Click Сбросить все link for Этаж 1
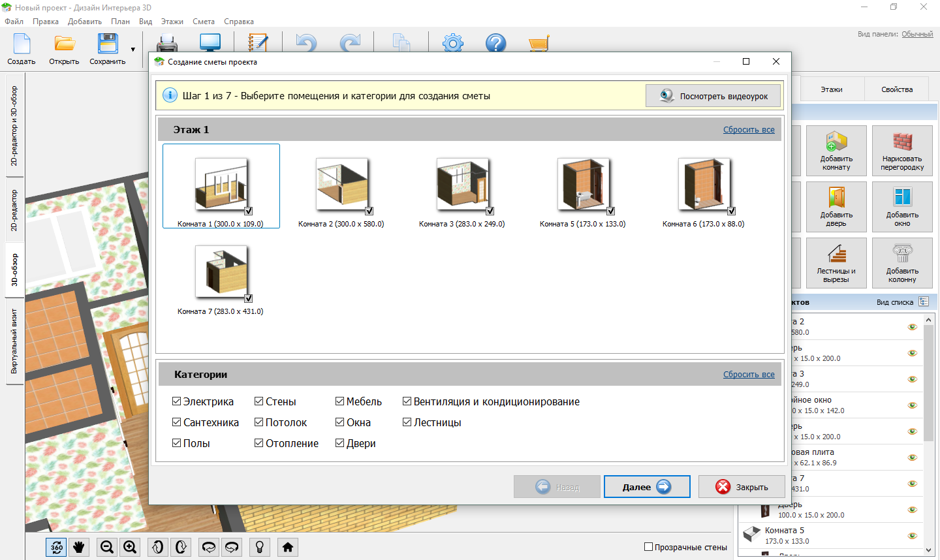This screenshot has height=560, width=940. [749, 130]
